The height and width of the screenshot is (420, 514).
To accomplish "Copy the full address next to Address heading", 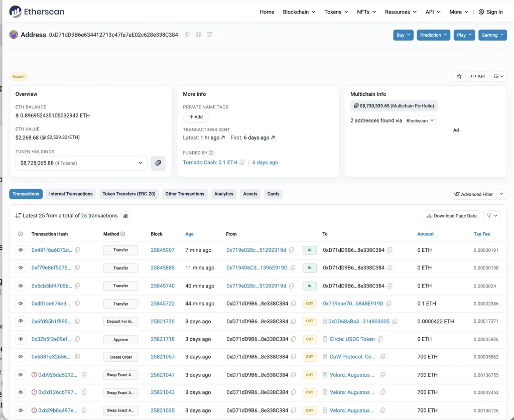I will pyautogui.click(x=187, y=35).
